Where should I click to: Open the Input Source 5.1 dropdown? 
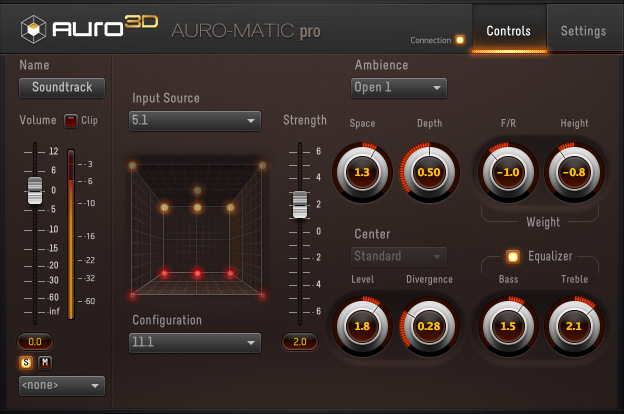[195, 121]
